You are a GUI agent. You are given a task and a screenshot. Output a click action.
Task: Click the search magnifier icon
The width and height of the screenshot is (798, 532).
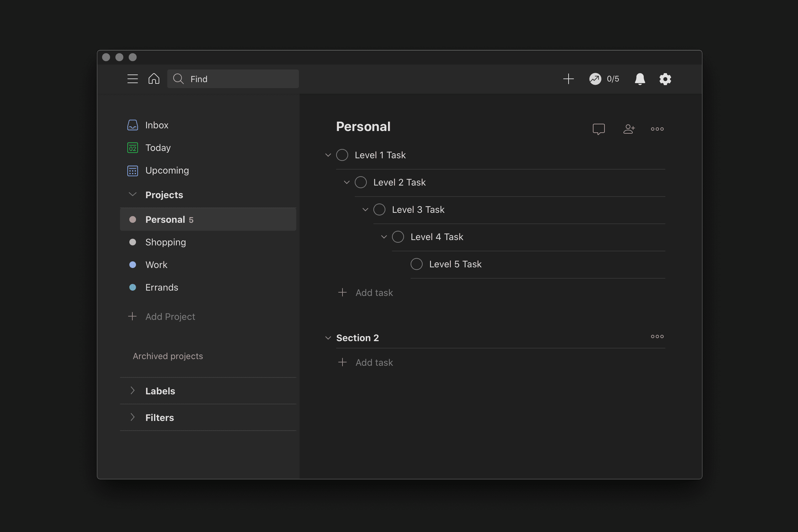[178, 79]
